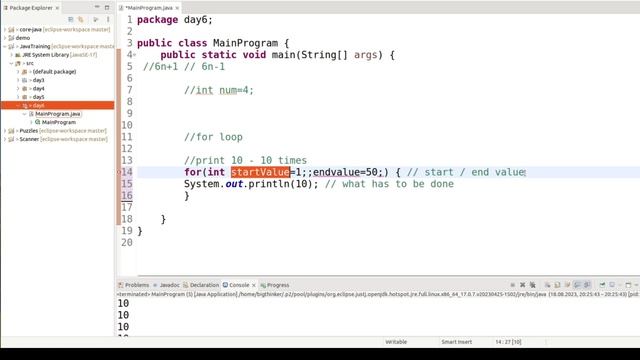Close the Console tab
This screenshot has width=640, height=360.
point(253,285)
